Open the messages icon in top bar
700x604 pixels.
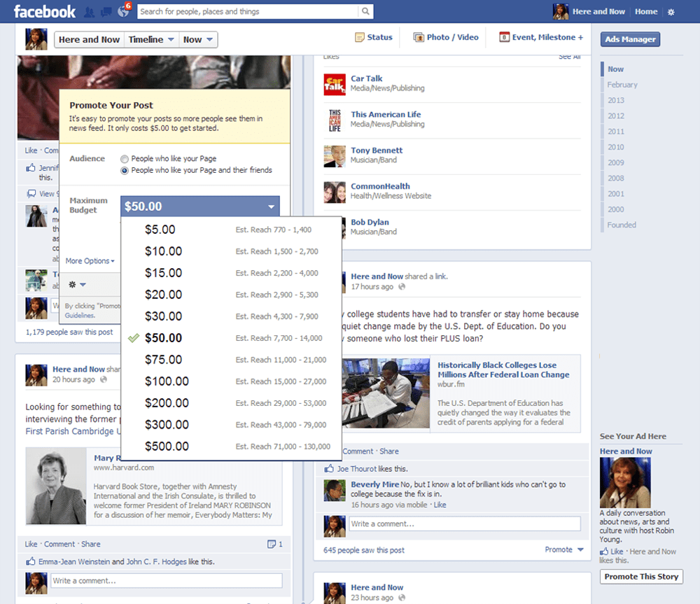tap(106, 11)
